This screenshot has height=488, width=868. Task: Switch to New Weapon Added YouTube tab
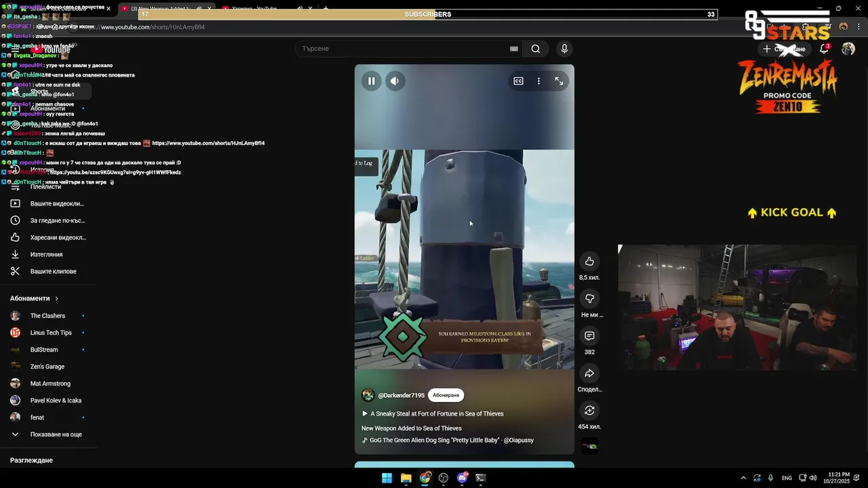click(x=165, y=9)
